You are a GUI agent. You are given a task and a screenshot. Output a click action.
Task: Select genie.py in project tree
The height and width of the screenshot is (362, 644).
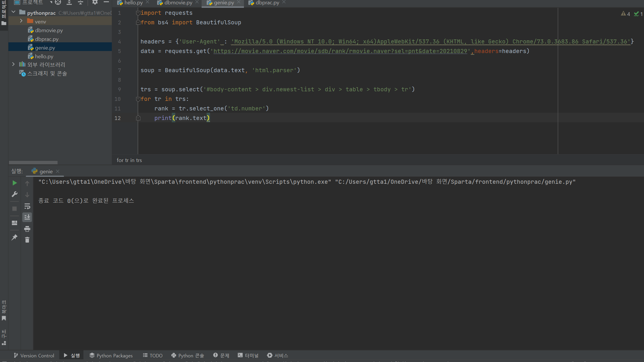point(45,48)
